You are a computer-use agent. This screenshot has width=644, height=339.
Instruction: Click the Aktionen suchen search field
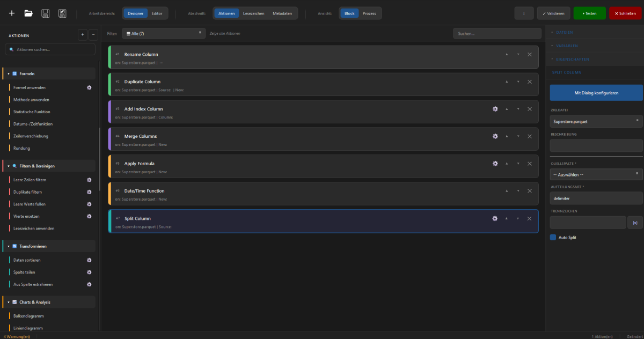tap(51, 49)
